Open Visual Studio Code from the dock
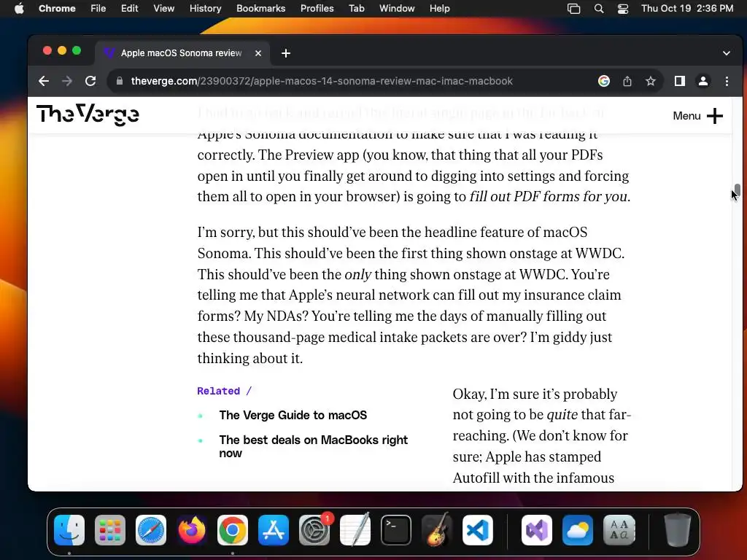This screenshot has height=560, width=747. point(478,530)
